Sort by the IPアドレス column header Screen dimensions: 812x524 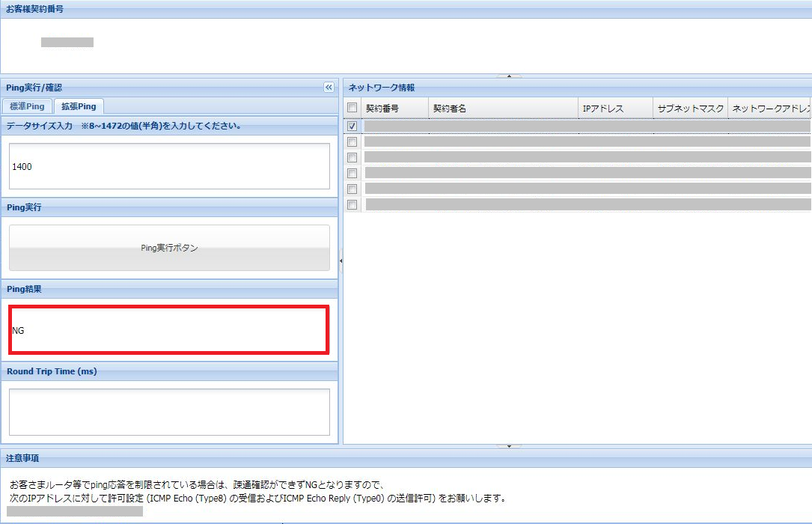pos(615,109)
